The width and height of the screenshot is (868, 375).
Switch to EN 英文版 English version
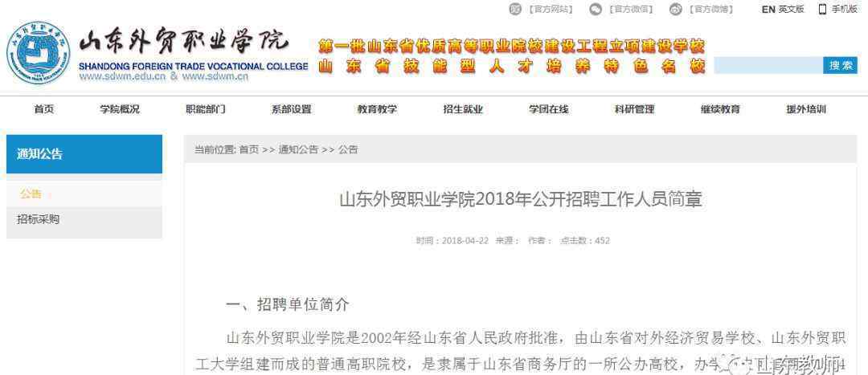(x=782, y=9)
